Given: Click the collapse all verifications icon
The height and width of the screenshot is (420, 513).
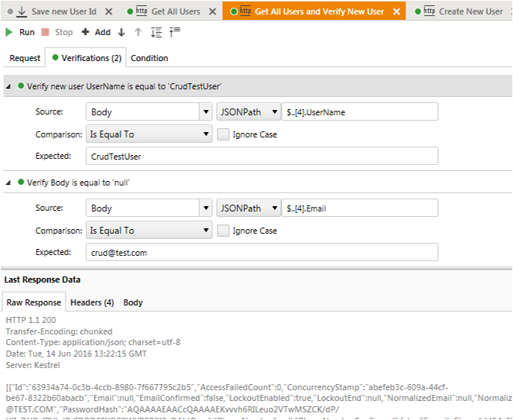Looking at the screenshot, I should point(175,32).
